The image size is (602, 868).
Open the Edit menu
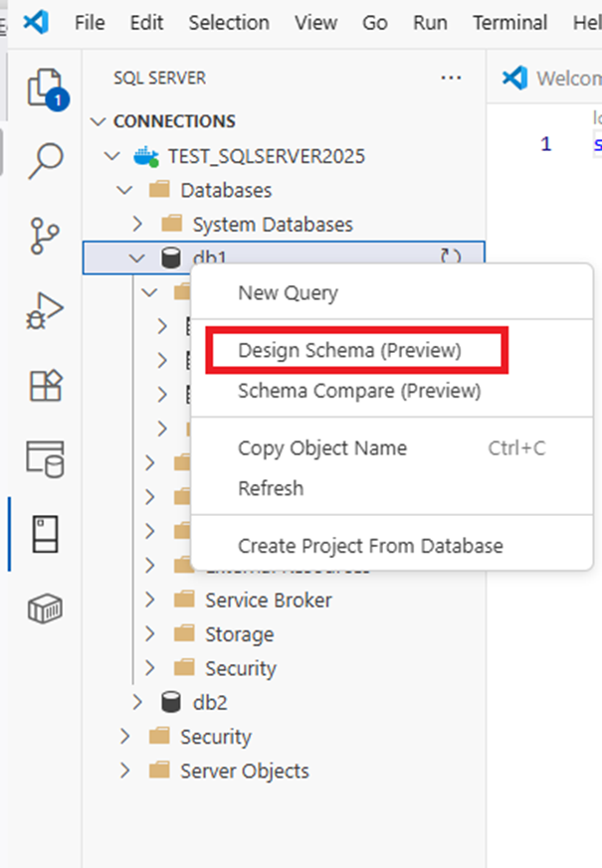[146, 23]
